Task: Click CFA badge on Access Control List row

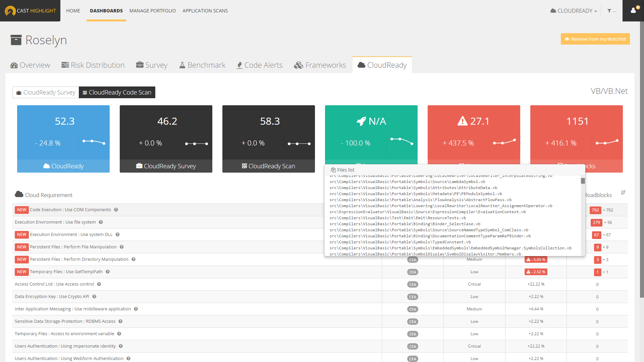Action: pyautogui.click(x=413, y=285)
